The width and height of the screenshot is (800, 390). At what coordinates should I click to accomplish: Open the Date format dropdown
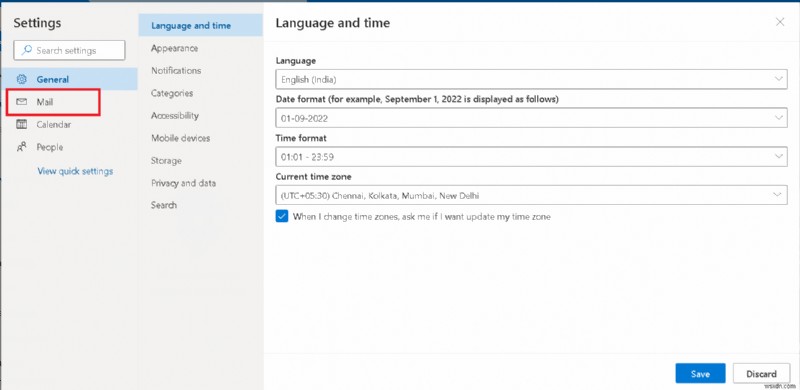pos(531,118)
